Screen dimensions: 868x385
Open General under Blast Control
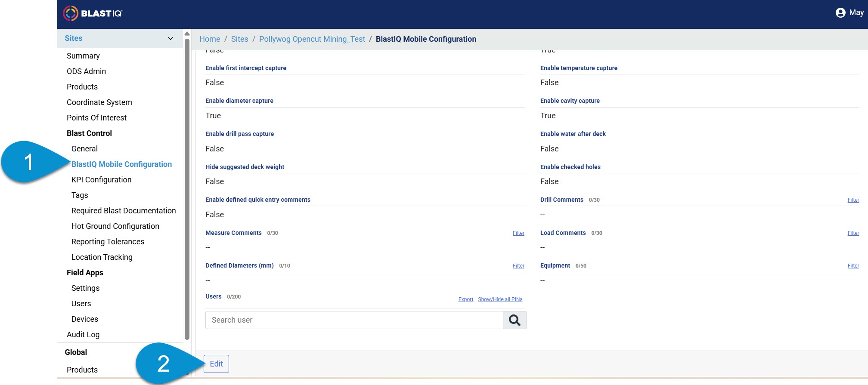coord(84,149)
